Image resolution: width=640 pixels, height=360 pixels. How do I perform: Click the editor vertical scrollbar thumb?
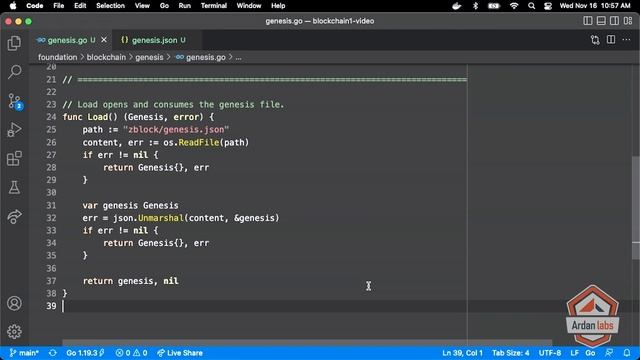pyautogui.click(x=636, y=207)
